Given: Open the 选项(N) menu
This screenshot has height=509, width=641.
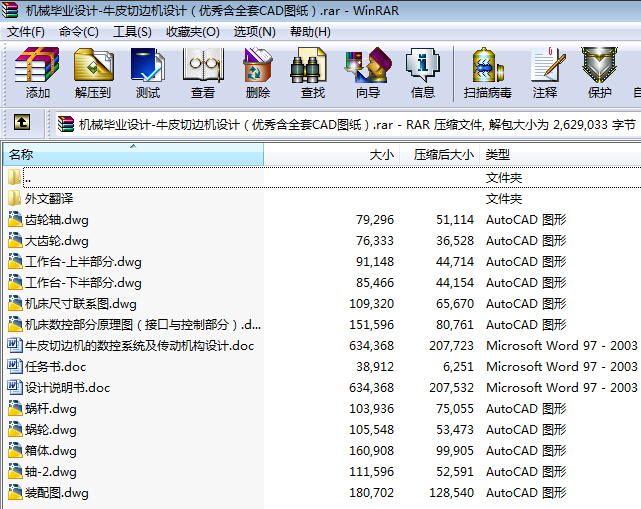Looking at the screenshot, I should 254,31.
